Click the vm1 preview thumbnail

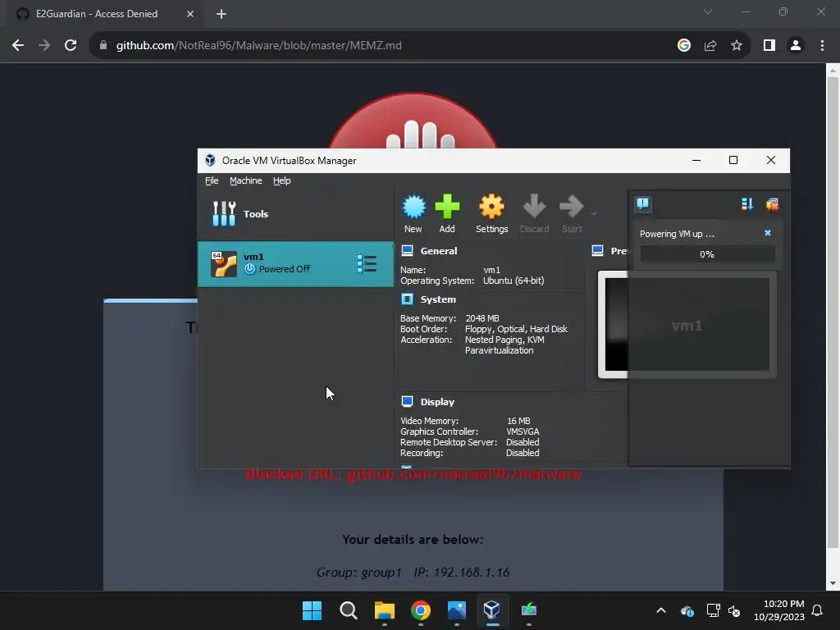[x=687, y=325]
